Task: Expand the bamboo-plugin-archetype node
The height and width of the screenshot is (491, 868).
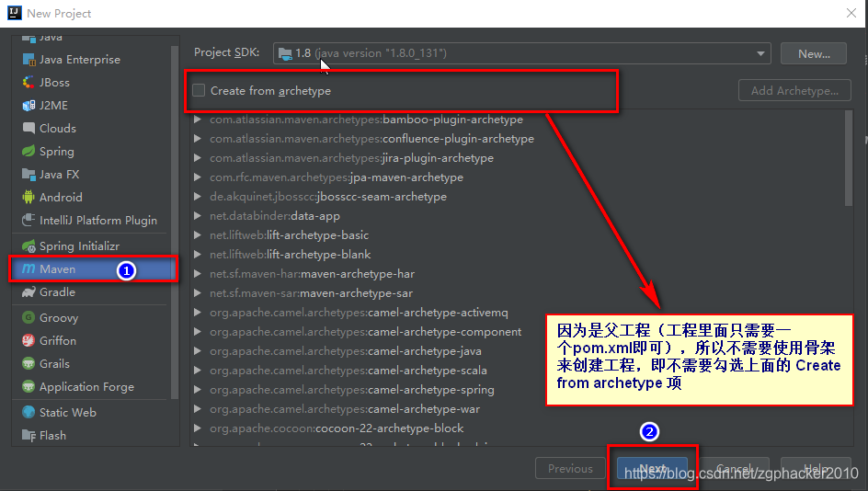Action: [x=198, y=120]
